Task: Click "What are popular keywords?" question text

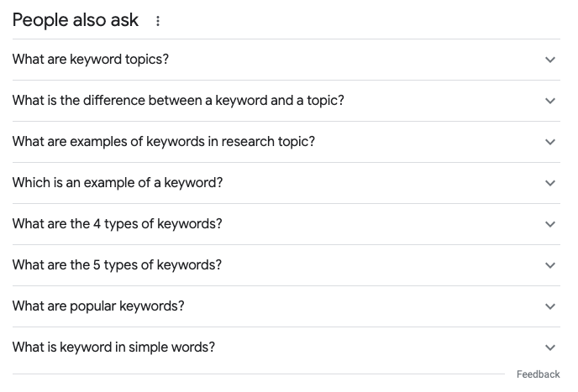Action: tap(98, 306)
